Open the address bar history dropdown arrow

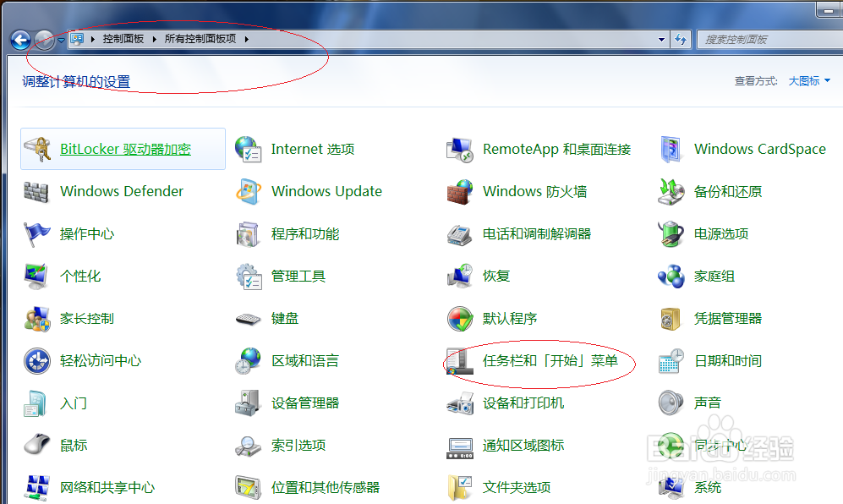point(661,39)
